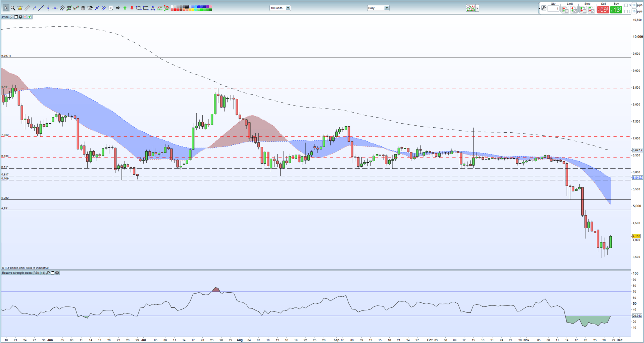Select the Fibonacci retracement tool
Viewport: 644px width, 343px height.
(69, 8)
